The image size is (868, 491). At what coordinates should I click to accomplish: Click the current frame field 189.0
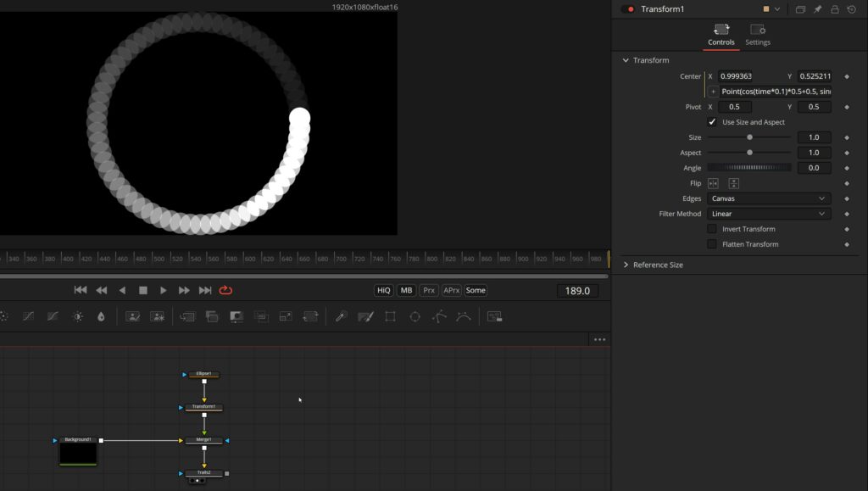pos(577,291)
